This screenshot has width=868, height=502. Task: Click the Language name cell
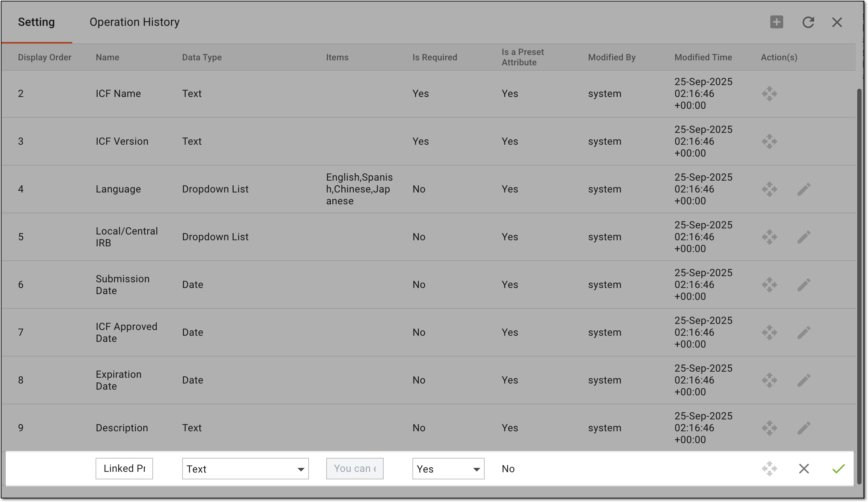pyautogui.click(x=118, y=189)
